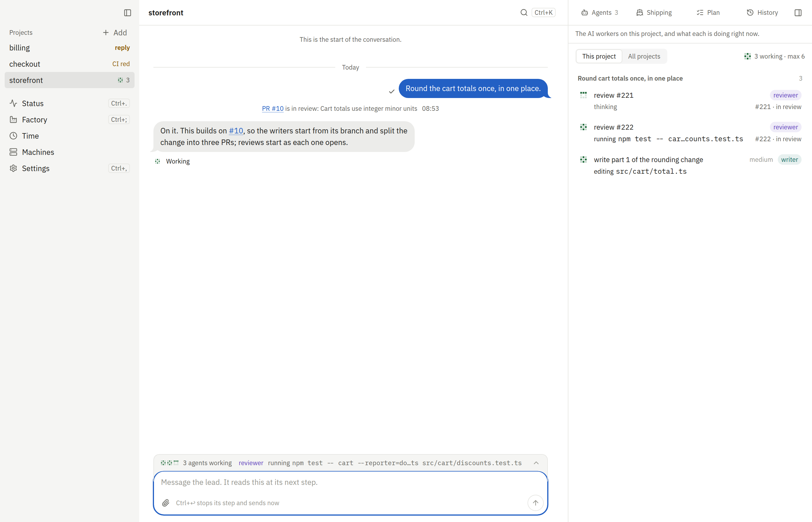
Task: Click the Ctrl+K search shortcut badge
Action: (x=543, y=12)
